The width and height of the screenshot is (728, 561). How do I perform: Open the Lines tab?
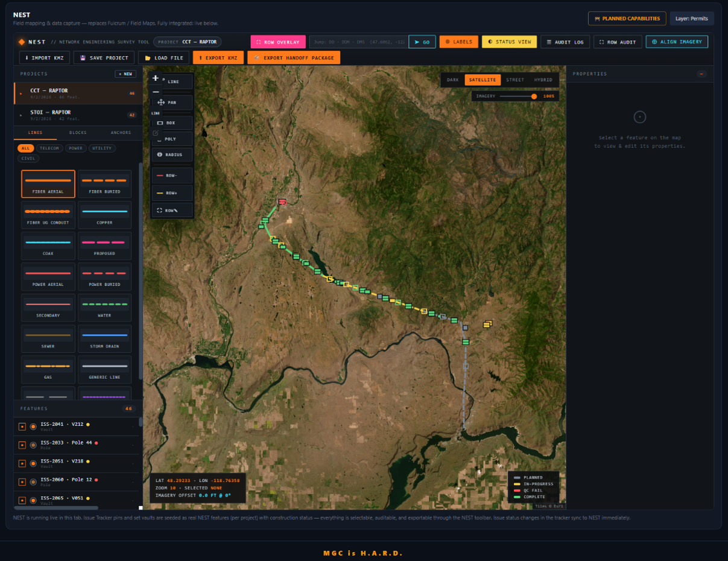pyautogui.click(x=36, y=133)
